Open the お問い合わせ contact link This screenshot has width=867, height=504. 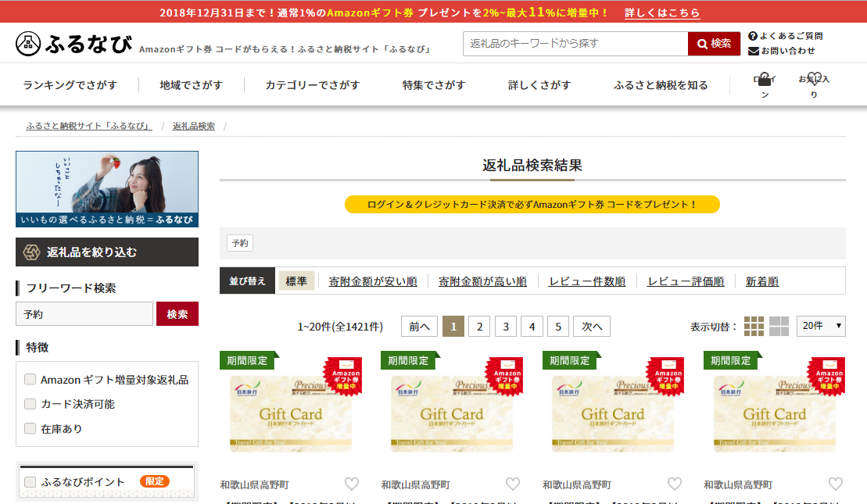click(781, 51)
